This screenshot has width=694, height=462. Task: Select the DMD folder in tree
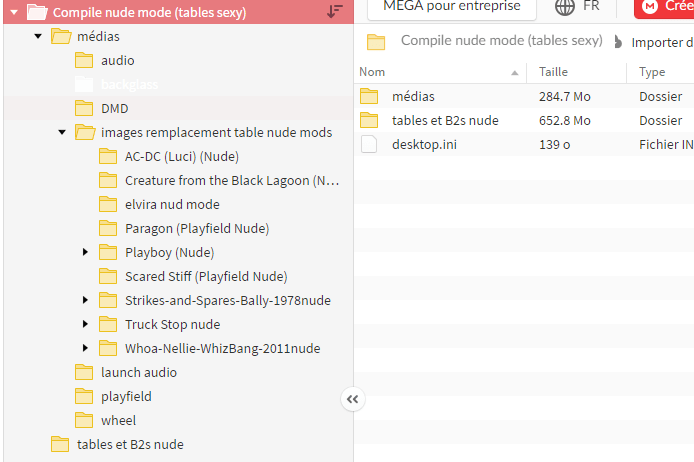pyautogui.click(x=114, y=108)
